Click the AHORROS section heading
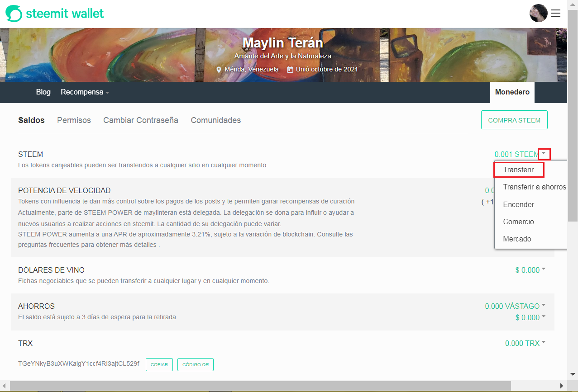This screenshot has width=578, height=392. 36,306
